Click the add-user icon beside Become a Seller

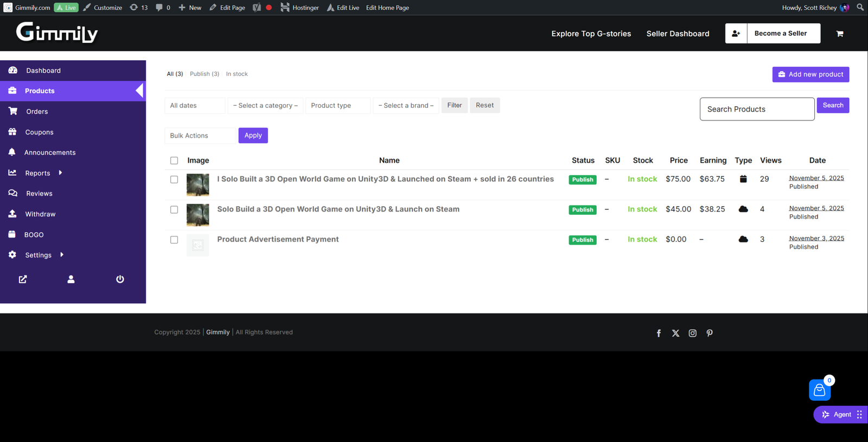point(736,34)
